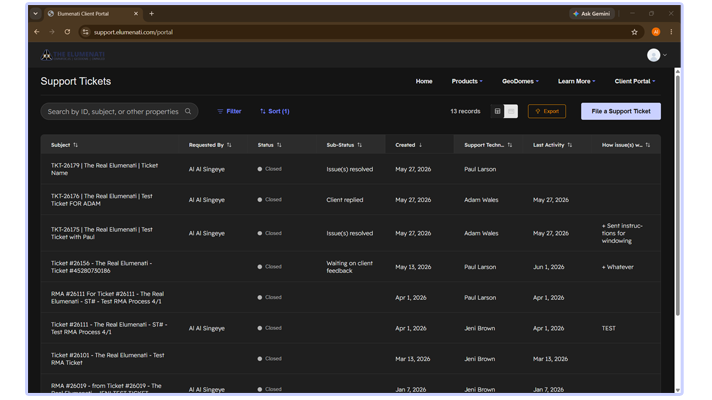Image resolution: width=712 pixels, height=400 pixels.
Task: Click the magnifier icon in the search box
Action: click(x=188, y=111)
